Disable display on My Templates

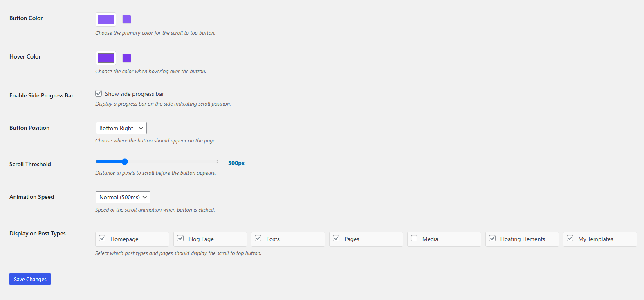[570, 238]
